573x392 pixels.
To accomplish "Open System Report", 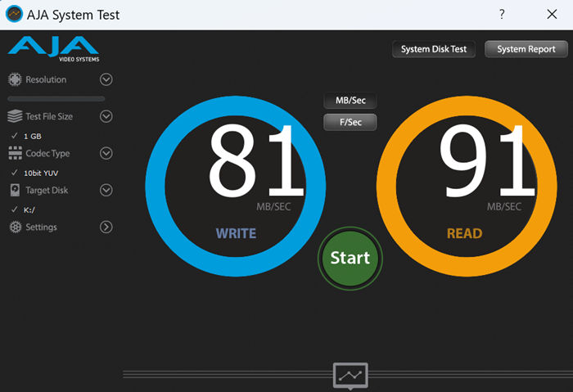I will [x=526, y=49].
